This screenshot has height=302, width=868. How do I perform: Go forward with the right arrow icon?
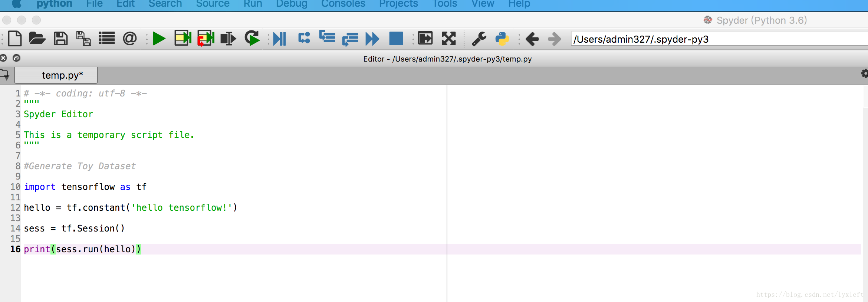tap(555, 39)
